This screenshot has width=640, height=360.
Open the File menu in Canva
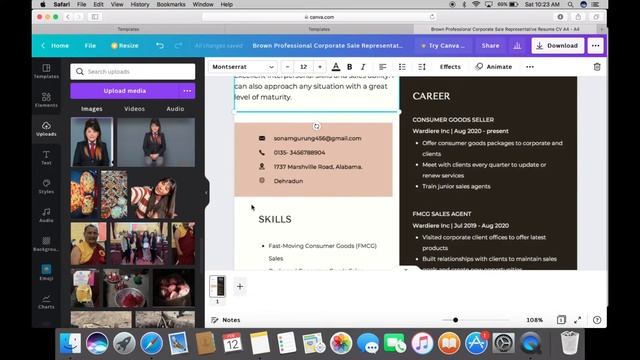[x=90, y=46]
